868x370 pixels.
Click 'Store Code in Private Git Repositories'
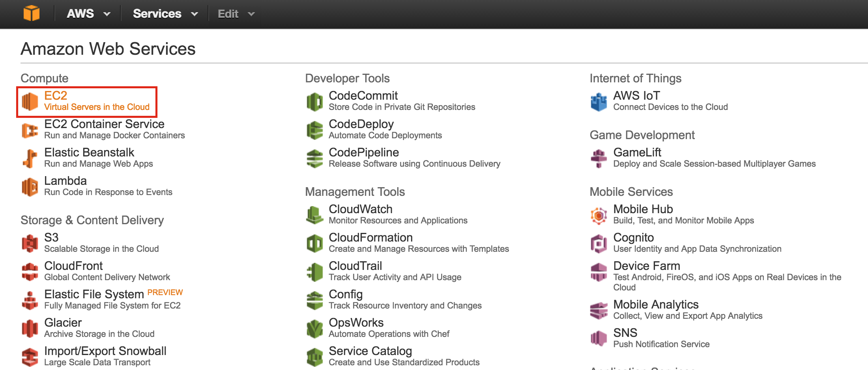click(x=402, y=107)
